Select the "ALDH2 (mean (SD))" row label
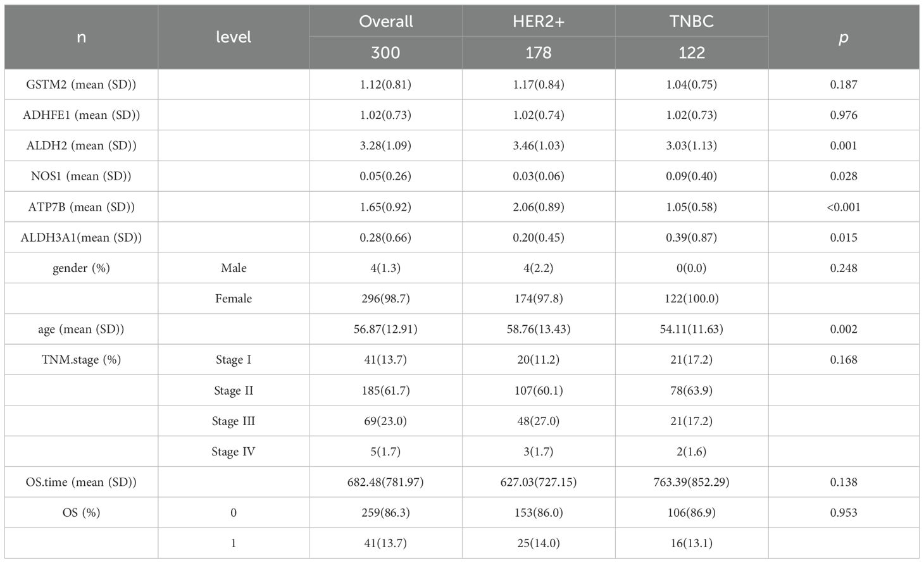924x563 pixels. [x=81, y=145]
